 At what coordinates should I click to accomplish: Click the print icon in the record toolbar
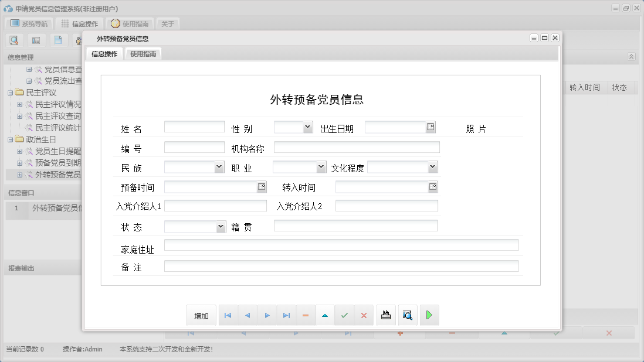386,315
